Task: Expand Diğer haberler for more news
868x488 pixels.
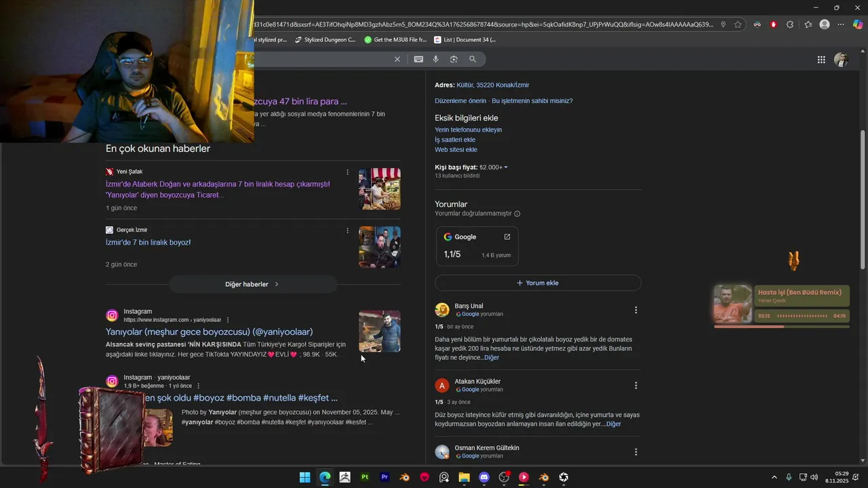Action: point(252,284)
